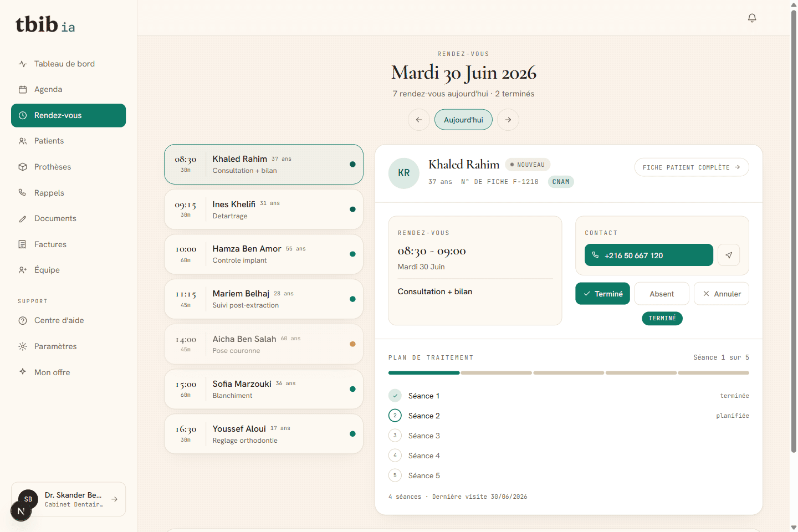Call +216 50 667 120
The image size is (798, 532).
tap(649, 255)
